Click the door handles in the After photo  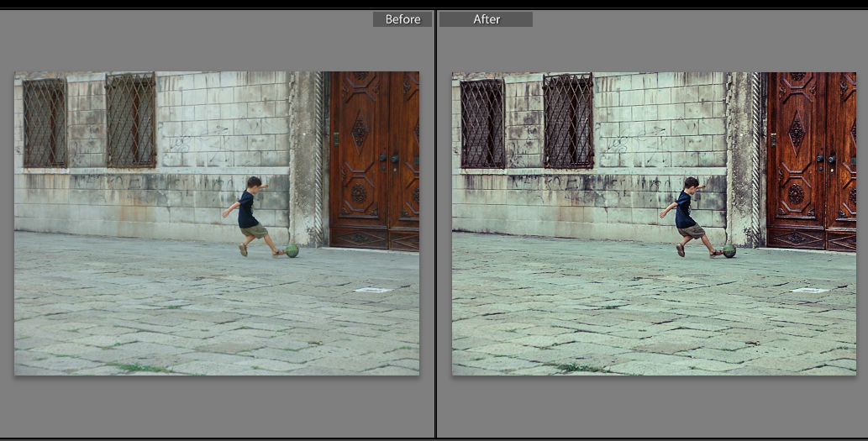point(824,158)
